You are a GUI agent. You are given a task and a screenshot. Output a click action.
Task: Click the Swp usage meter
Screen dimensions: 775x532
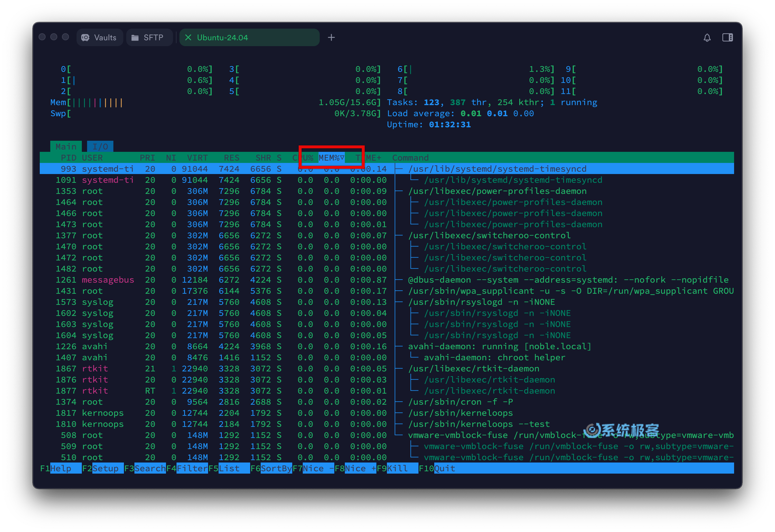point(215,113)
